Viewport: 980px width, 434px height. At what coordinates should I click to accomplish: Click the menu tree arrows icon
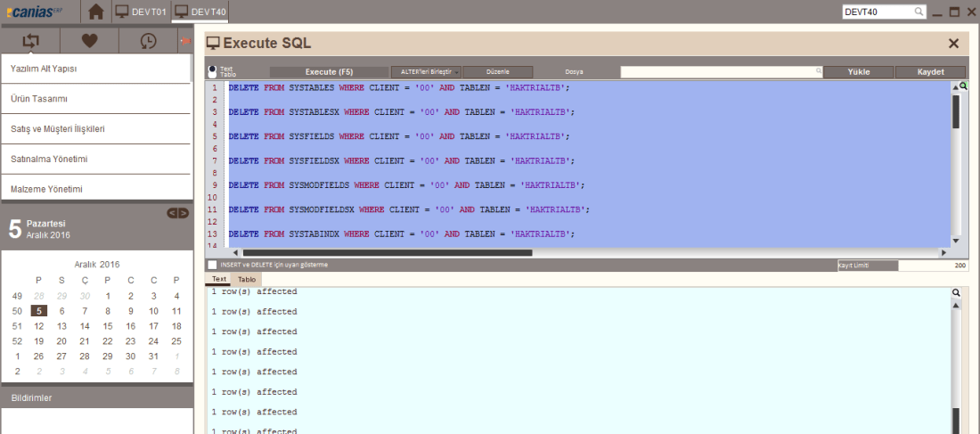coord(30,40)
